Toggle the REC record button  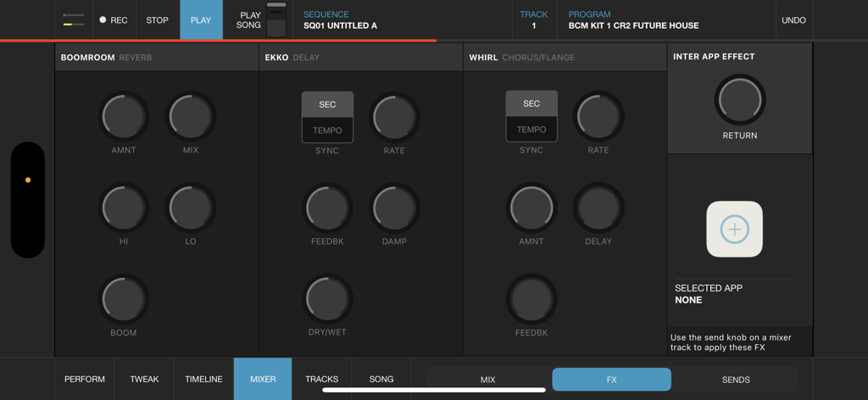coord(114,20)
